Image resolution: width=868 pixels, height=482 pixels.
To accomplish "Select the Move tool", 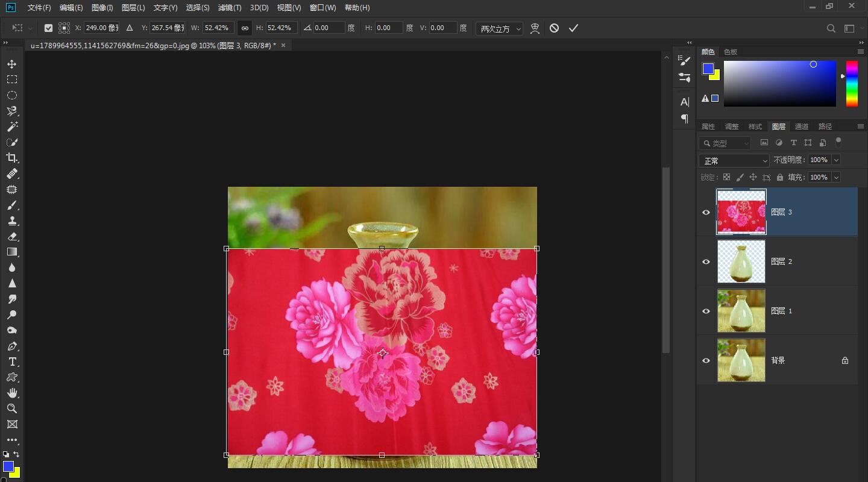I will pyautogui.click(x=11, y=64).
